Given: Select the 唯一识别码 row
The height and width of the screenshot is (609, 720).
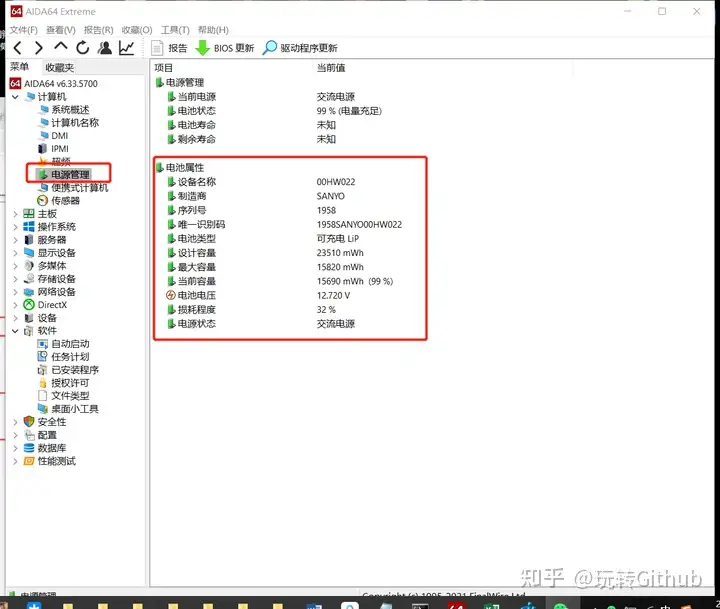Looking at the screenshot, I should point(284,225).
